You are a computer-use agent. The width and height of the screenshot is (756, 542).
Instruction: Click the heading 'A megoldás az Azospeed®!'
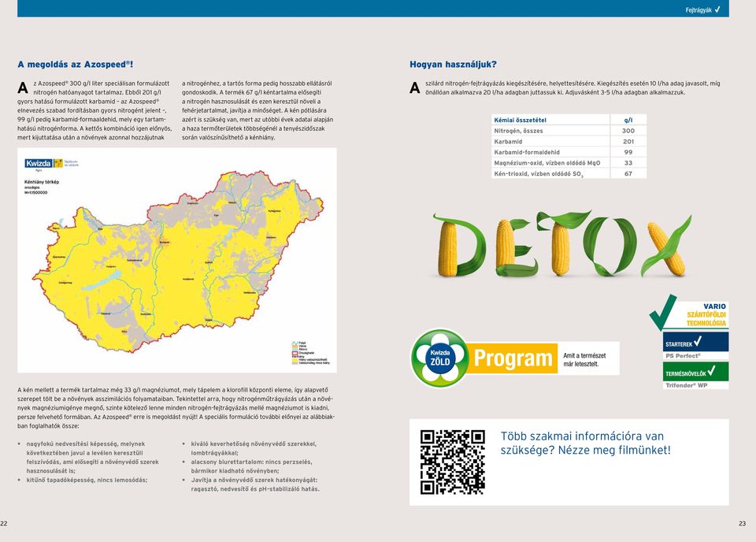point(76,64)
